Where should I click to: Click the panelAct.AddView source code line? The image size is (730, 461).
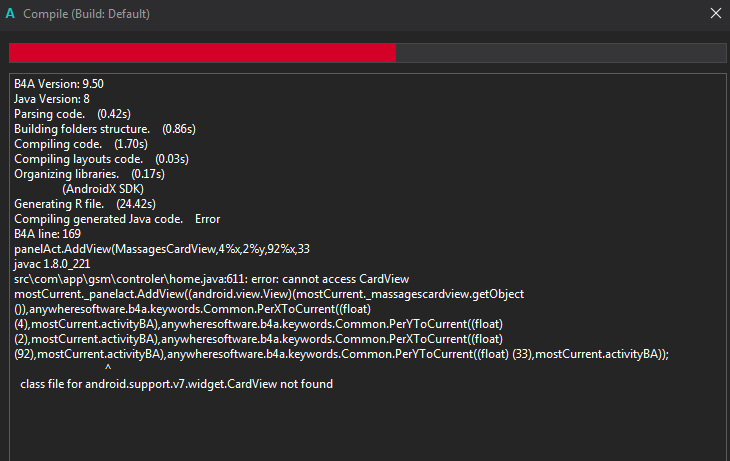point(162,248)
